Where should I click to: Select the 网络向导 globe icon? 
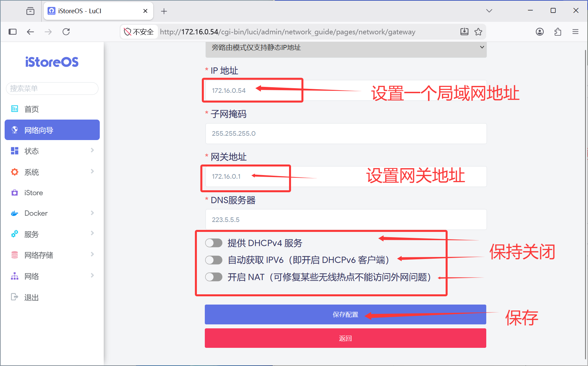pyautogui.click(x=15, y=130)
